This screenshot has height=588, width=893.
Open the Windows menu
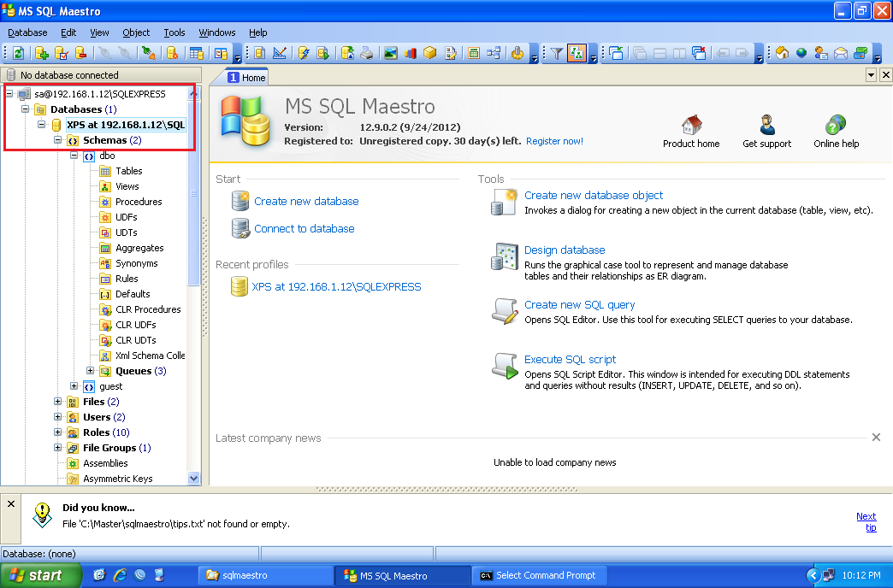coord(217,32)
